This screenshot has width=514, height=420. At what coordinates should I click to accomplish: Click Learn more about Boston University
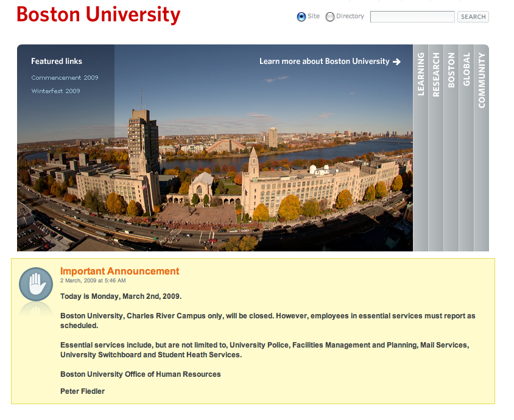click(324, 61)
